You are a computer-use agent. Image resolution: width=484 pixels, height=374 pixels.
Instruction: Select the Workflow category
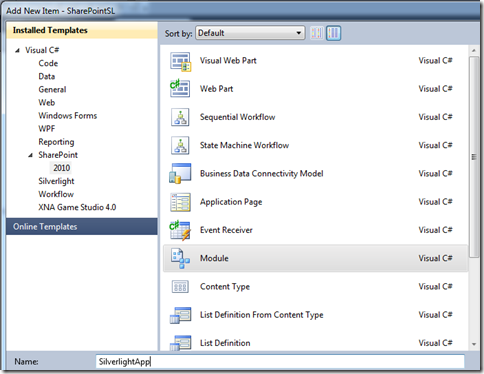point(56,194)
